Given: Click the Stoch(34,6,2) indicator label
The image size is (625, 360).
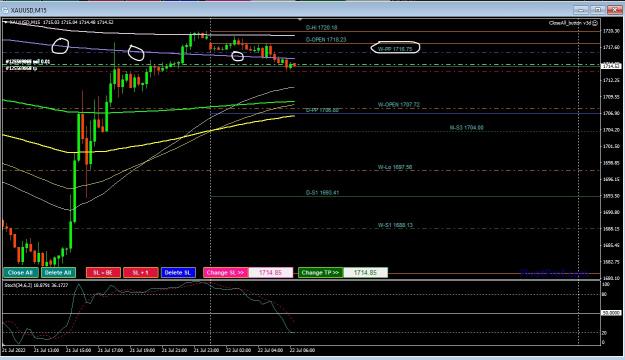Looking at the screenshot, I should [x=36, y=285].
